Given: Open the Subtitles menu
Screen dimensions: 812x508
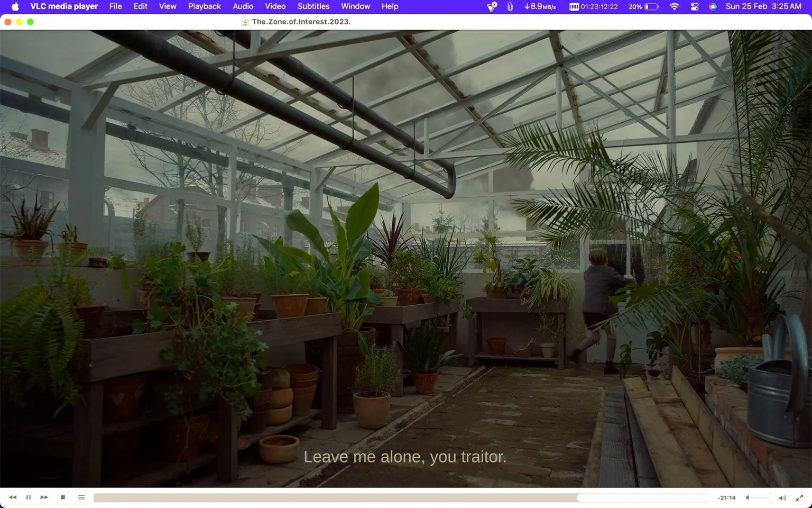Looking at the screenshot, I should click(x=313, y=6).
